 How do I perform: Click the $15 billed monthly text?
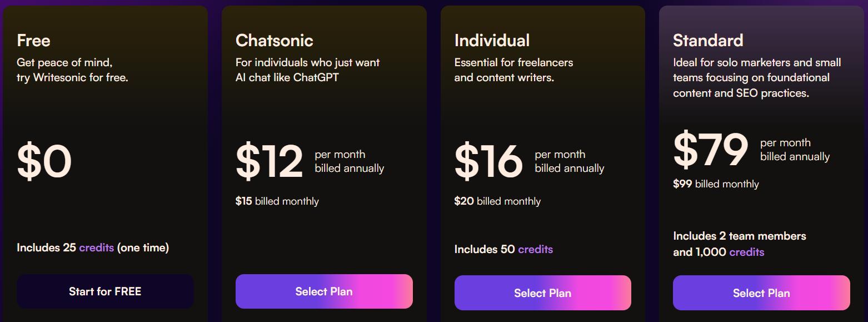(277, 201)
